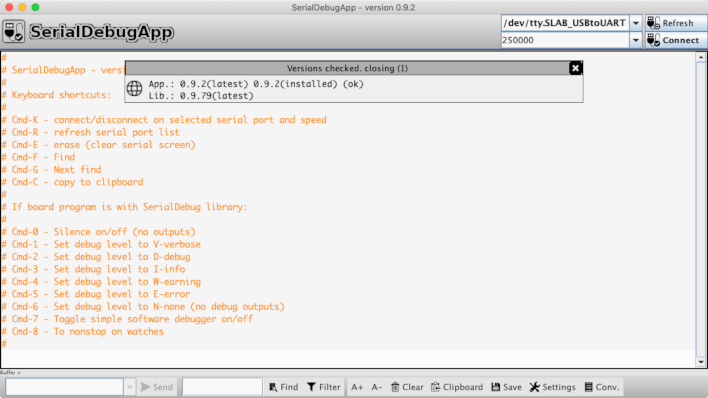
Task: Click the scrollbar down arrow
Action: 701,362
